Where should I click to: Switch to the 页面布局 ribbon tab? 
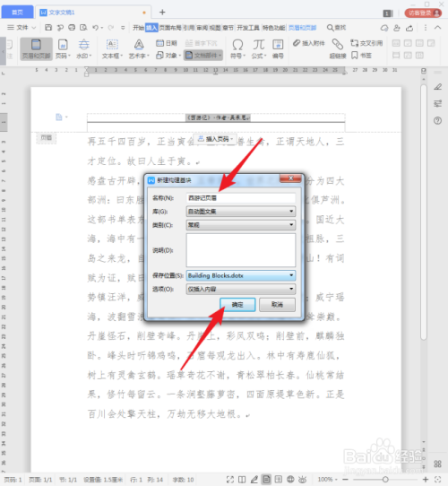click(x=170, y=28)
